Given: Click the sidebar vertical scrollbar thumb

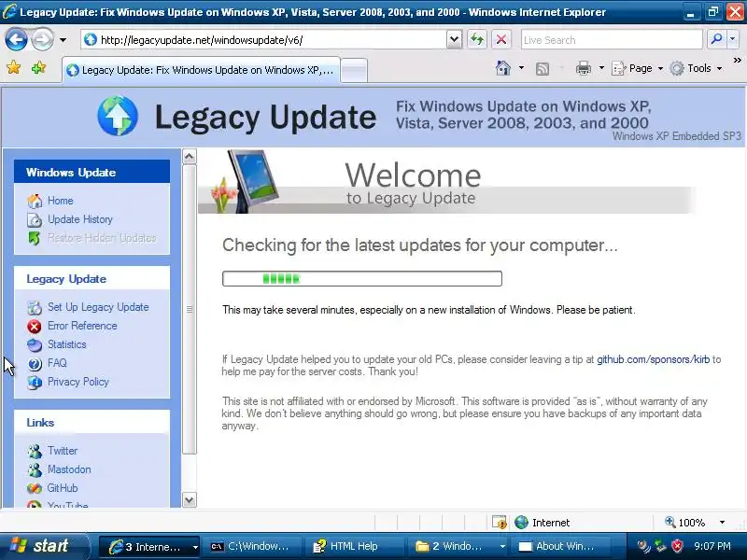Looking at the screenshot, I should [190, 310].
